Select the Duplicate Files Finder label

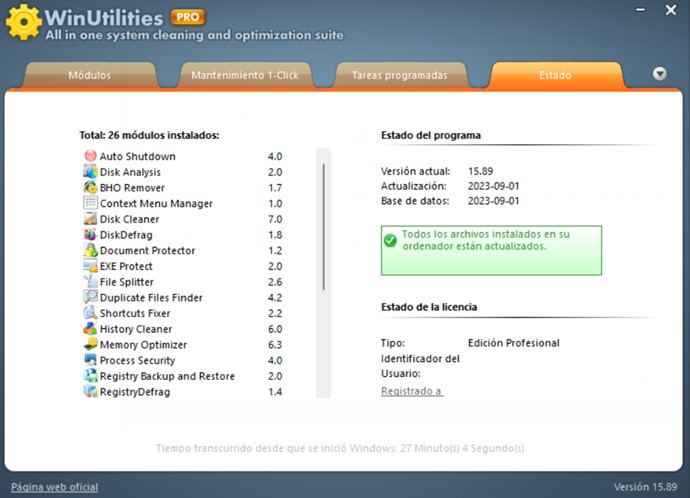point(151,298)
